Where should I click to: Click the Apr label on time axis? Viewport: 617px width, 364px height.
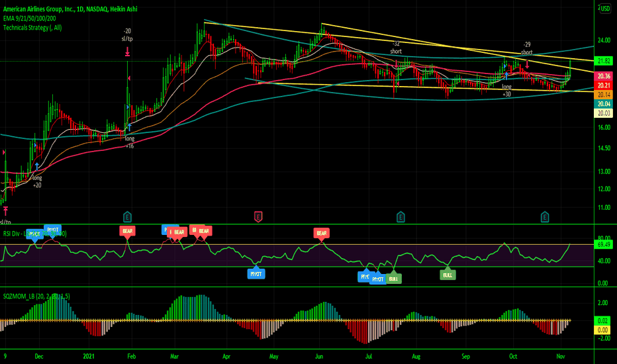click(x=226, y=357)
